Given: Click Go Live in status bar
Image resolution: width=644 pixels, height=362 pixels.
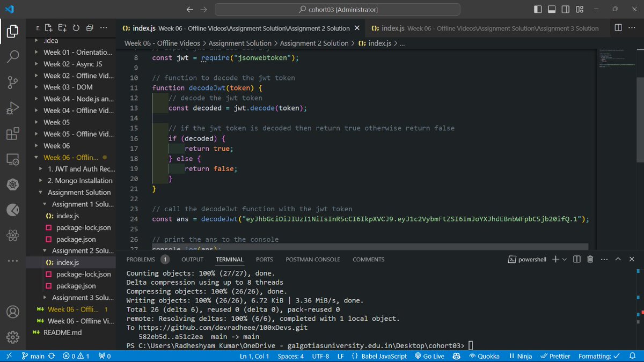Looking at the screenshot, I should (x=429, y=356).
